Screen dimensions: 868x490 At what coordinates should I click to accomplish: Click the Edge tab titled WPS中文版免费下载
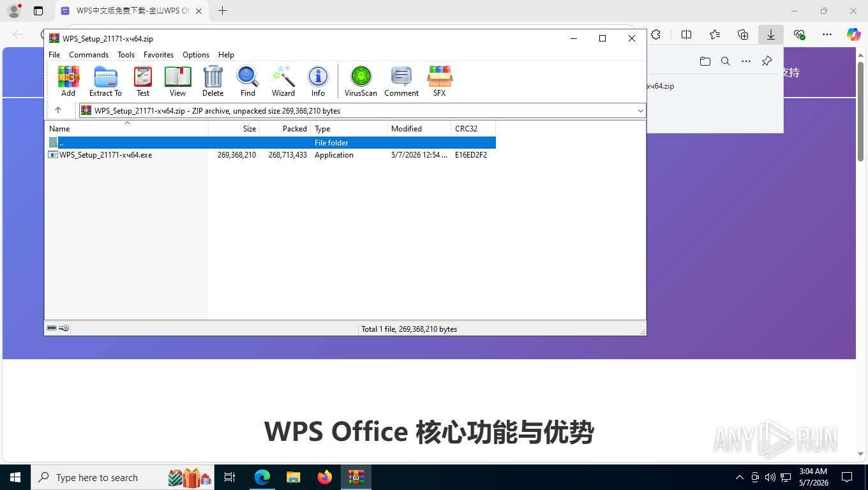tap(131, 11)
